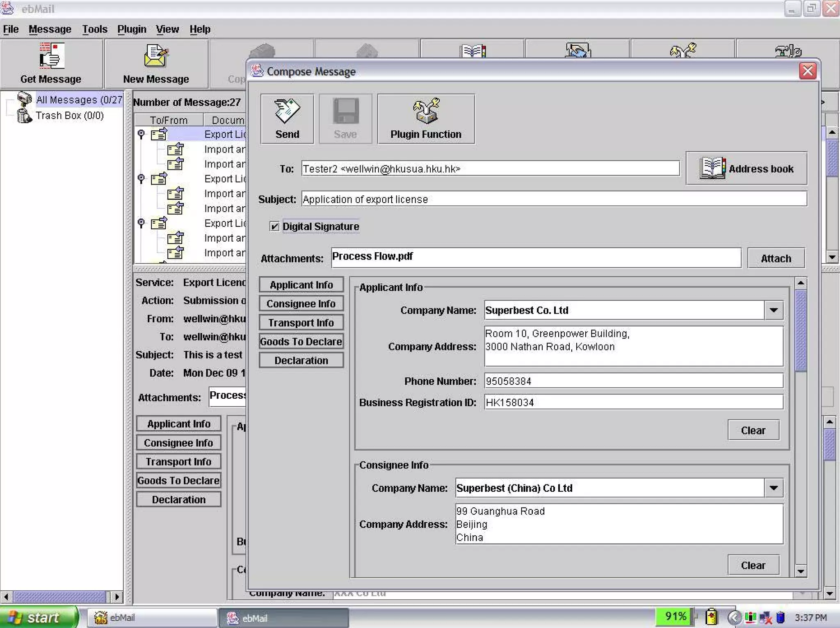This screenshot has width=840, height=628.
Task: Open the View menu
Action: click(x=167, y=29)
